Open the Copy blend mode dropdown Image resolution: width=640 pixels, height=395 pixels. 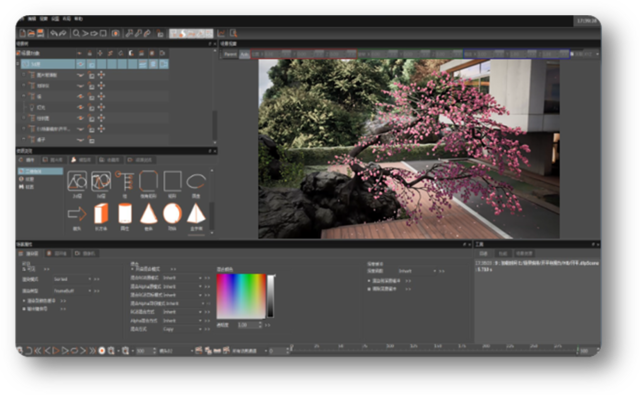click(182, 329)
